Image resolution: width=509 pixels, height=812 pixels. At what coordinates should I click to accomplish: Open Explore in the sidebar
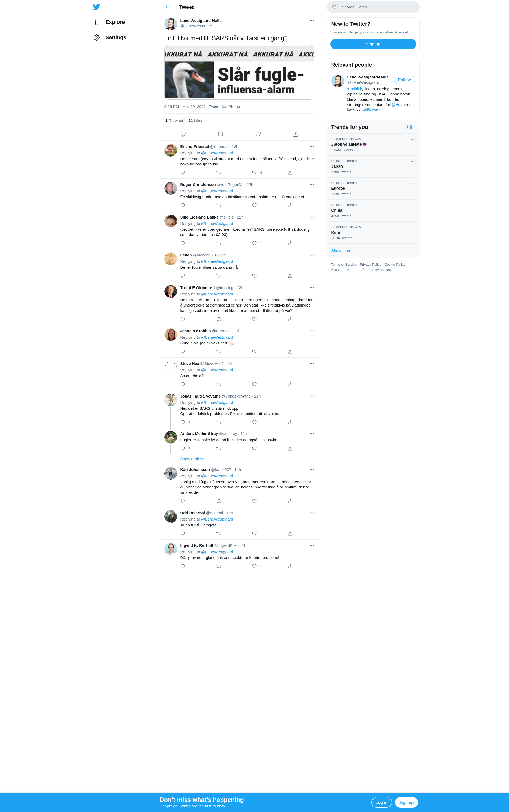click(x=109, y=22)
